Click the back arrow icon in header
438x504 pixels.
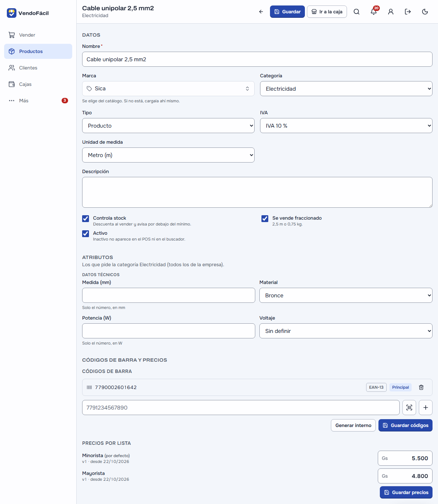point(261,12)
